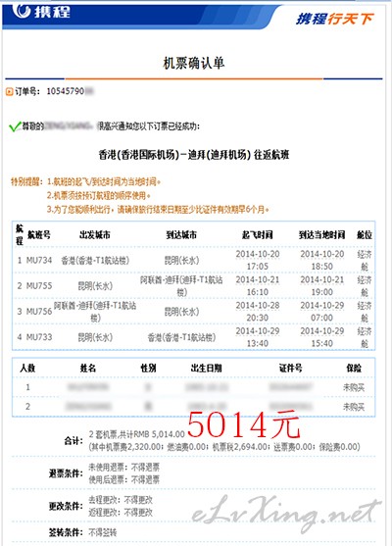392x546 pixels.
Task: Click the 保险 column header
Action: click(x=354, y=368)
